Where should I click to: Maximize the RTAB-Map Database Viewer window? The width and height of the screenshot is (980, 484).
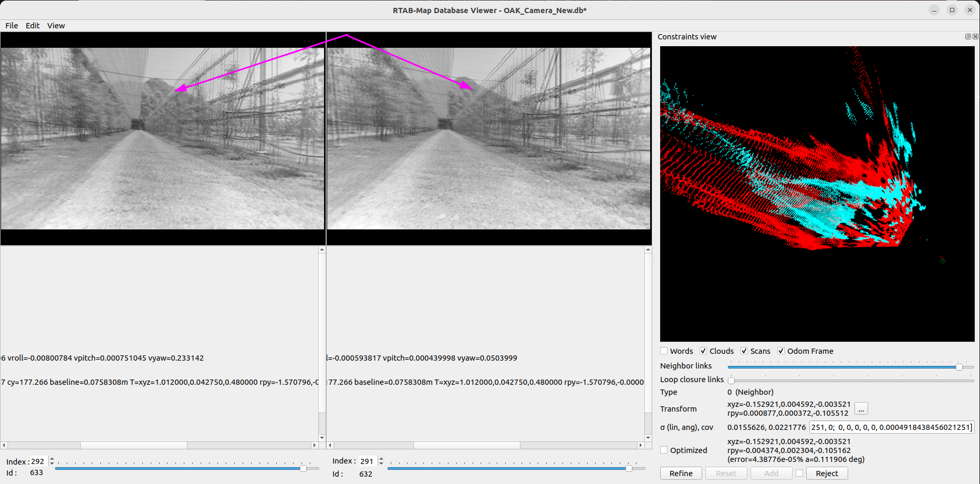point(952,10)
